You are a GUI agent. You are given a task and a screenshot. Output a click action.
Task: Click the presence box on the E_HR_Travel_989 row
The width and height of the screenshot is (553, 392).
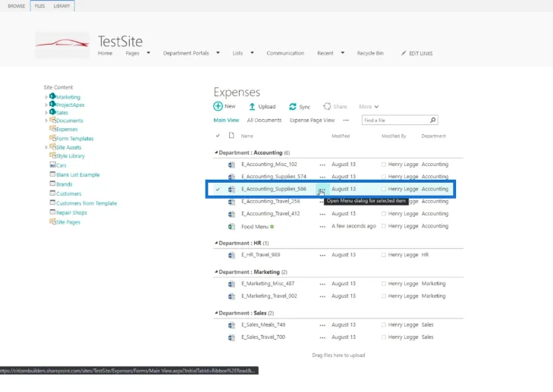coord(383,255)
